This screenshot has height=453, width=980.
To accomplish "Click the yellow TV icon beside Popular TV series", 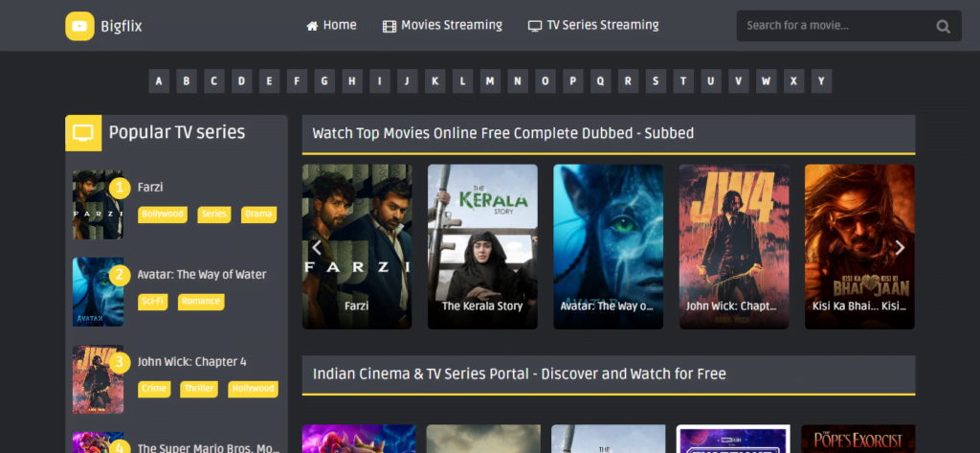I will [x=83, y=133].
